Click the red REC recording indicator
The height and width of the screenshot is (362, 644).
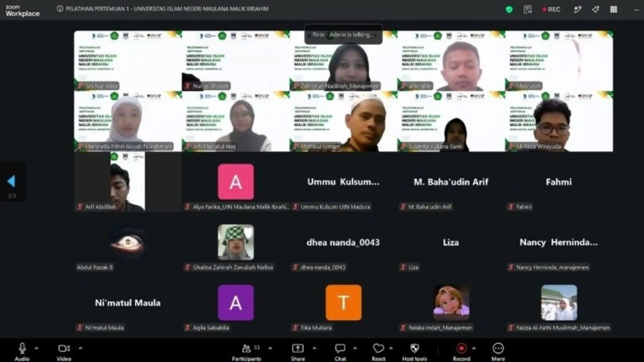551,9
